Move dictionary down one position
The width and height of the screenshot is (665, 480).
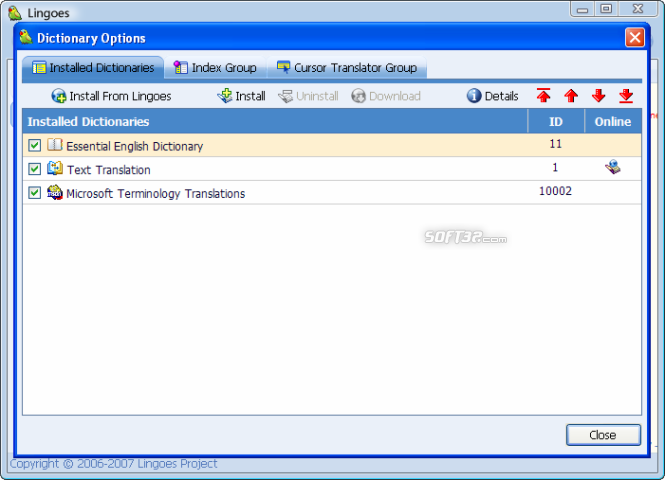click(x=598, y=96)
